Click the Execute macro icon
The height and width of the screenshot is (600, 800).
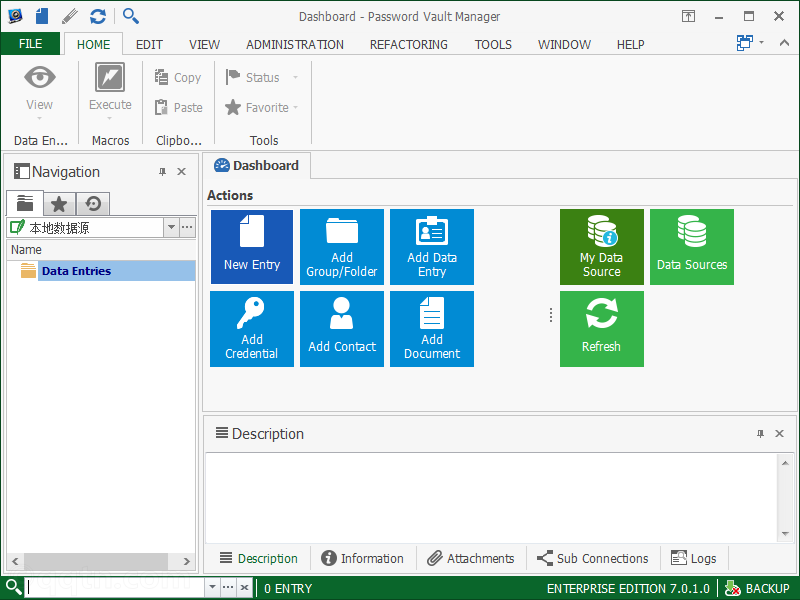tap(110, 78)
